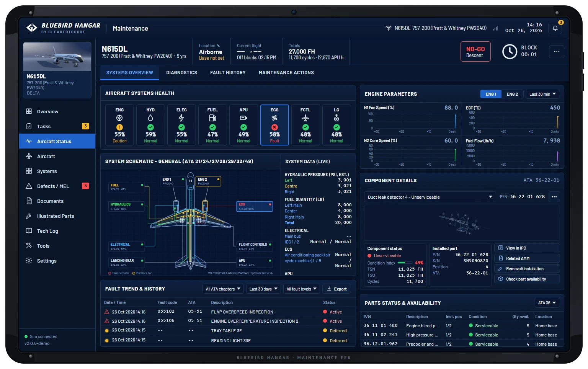588x369 pixels.
Task: Select the ECS system health card
Action: 274,125
